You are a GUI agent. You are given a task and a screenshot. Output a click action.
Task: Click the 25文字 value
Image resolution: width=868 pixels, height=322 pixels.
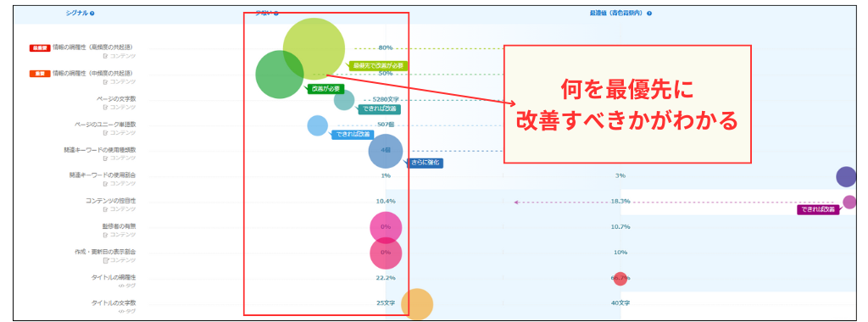pyautogui.click(x=386, y=303)
